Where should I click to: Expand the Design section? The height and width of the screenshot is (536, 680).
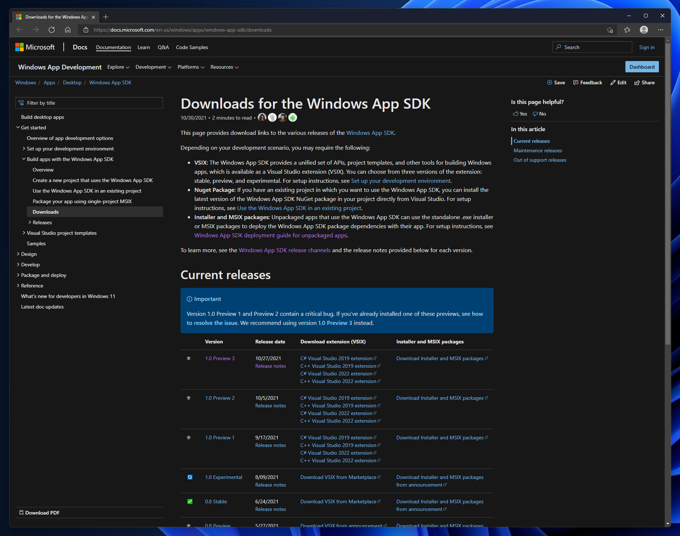18,254
